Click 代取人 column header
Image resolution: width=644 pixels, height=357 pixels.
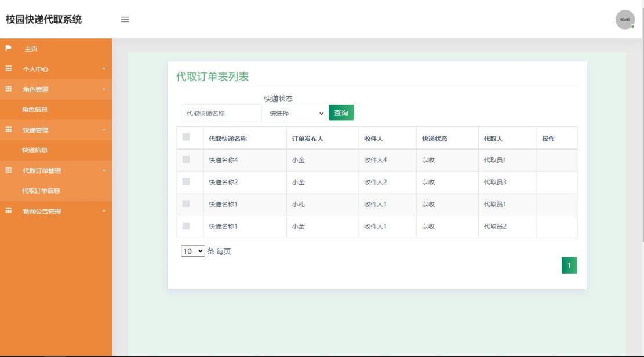pyautogui.click(x=493, y=139)
